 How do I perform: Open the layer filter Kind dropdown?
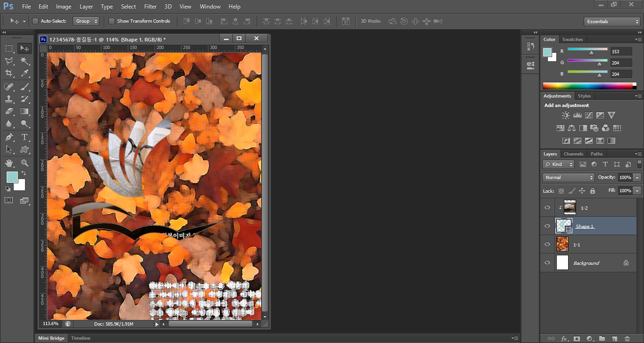click(x=559, y=164)
